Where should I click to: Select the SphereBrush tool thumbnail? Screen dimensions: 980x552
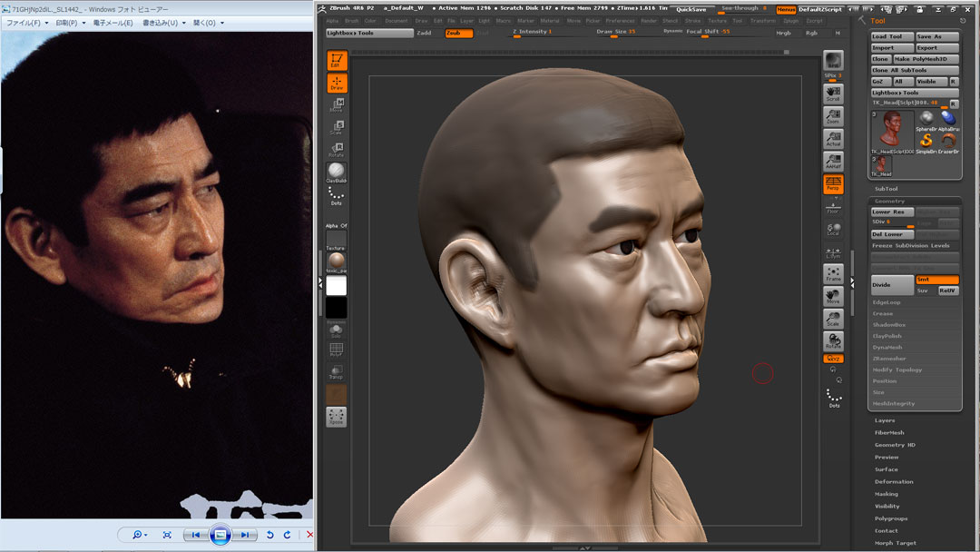coord(926,121)
